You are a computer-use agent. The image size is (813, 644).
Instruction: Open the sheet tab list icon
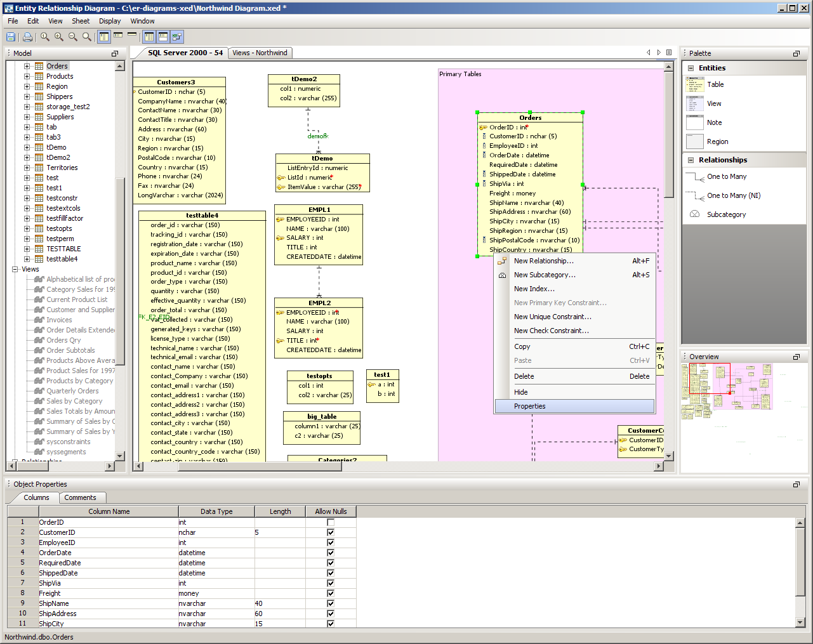[x=669, y=53]
